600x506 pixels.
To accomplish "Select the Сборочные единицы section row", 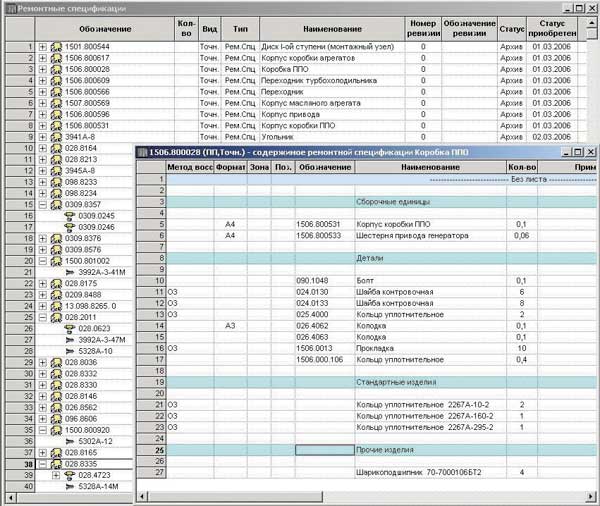I will pos(382,202).
